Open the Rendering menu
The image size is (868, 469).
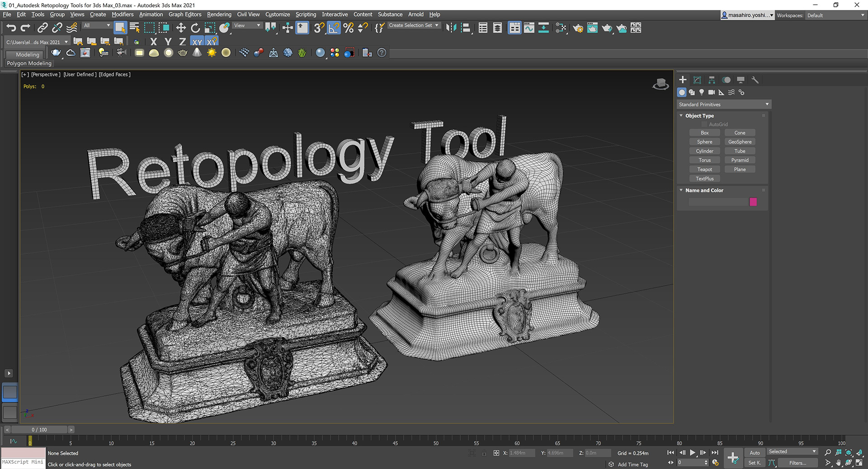click(x=219, y=14)
